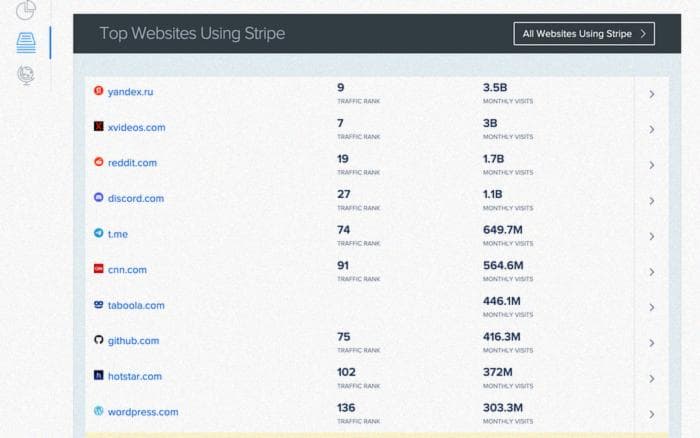Image resolution: width=700 pixels, height=438 pixels.
Task: Click the 1.1B monthly visits value
Action: pos(492,194)
